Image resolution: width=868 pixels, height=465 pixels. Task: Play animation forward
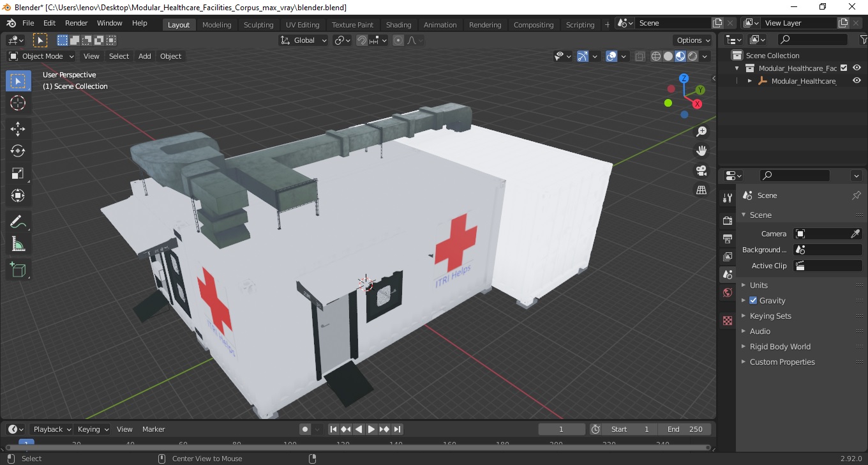click(x=371, y=429)
